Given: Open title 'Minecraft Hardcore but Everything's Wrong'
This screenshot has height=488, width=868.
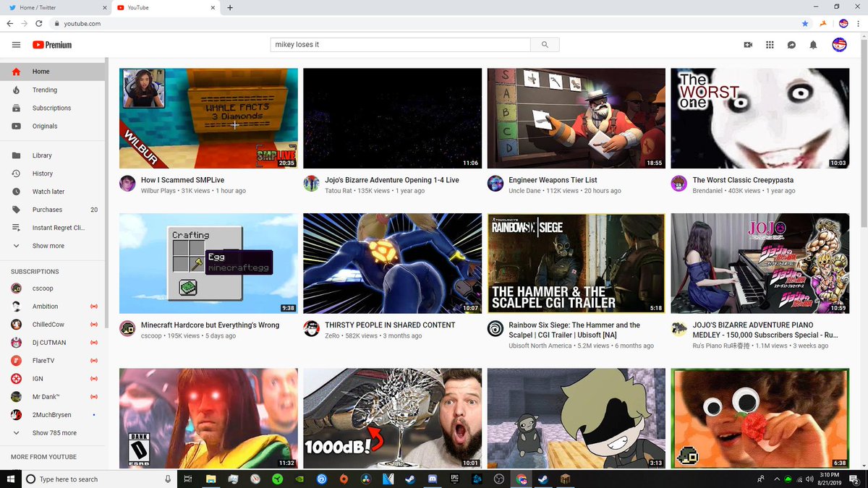Looking at the screenshot, I should point(210,325).
